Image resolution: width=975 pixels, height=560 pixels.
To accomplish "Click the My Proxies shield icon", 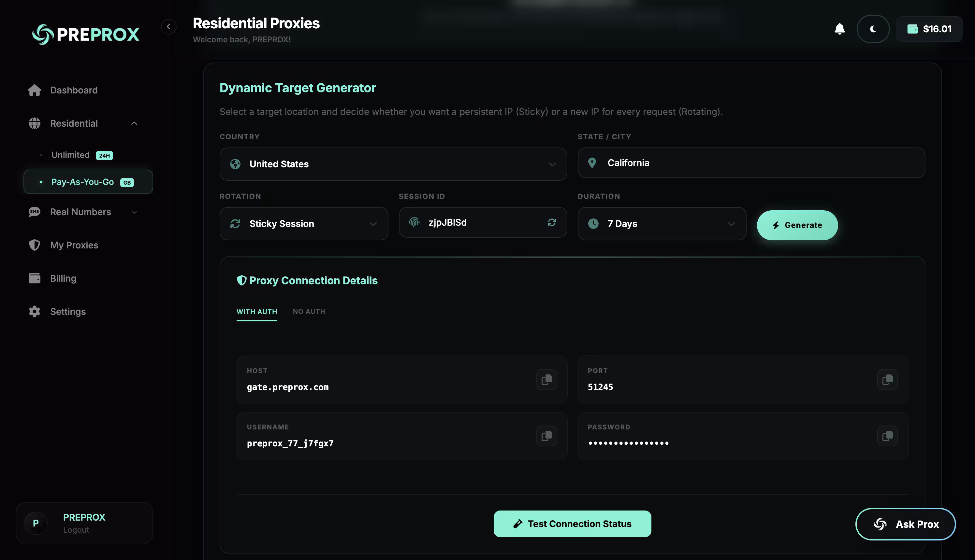I will click(35, 245).
